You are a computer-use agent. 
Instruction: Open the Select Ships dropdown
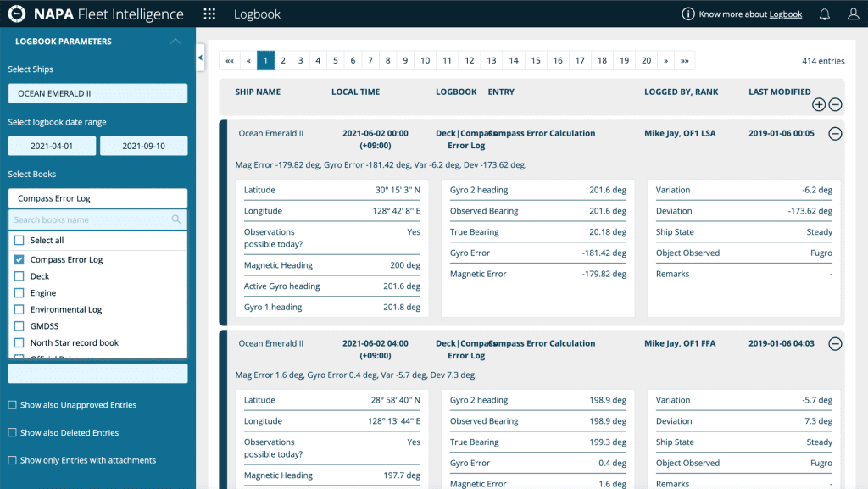pos(98,93)
